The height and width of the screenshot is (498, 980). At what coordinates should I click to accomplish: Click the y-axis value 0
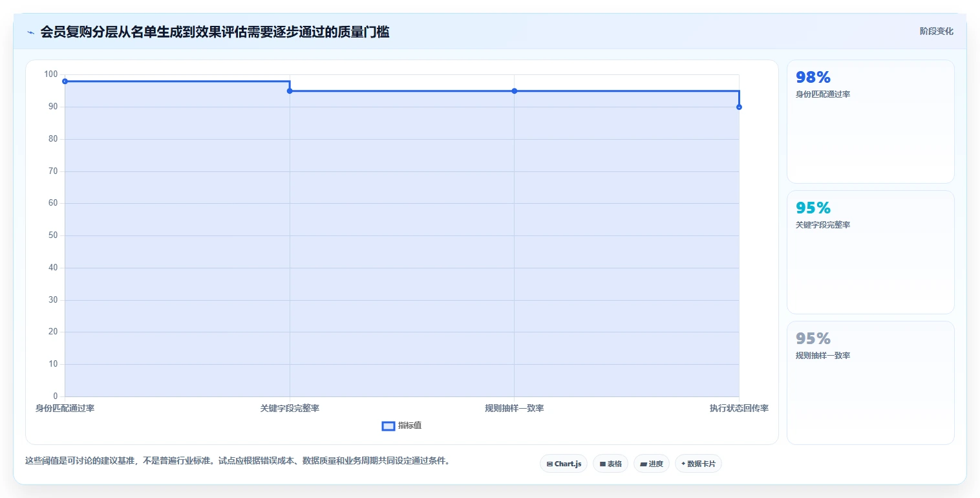click(56, 396)
